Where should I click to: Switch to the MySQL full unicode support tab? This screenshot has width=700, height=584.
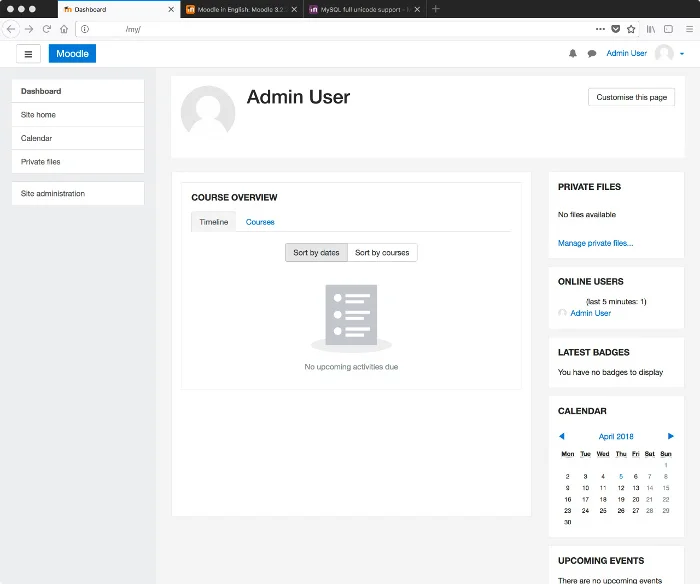tap(365, 9)
